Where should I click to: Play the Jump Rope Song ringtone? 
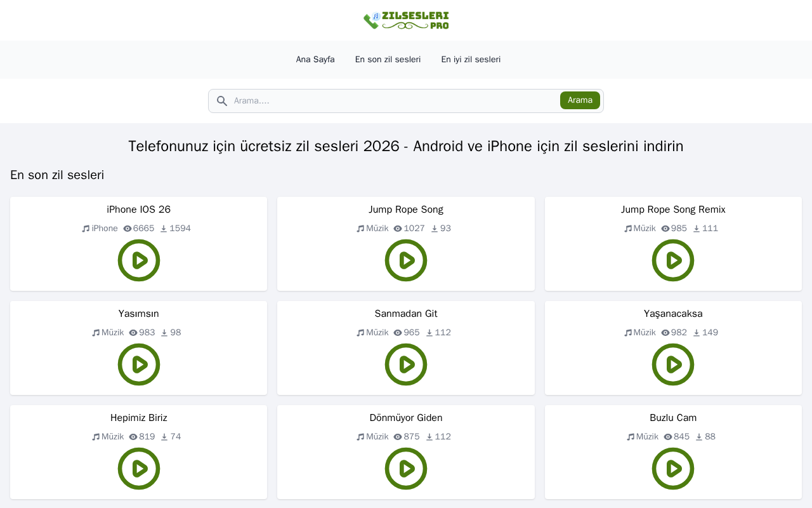(x=406, y=260)
